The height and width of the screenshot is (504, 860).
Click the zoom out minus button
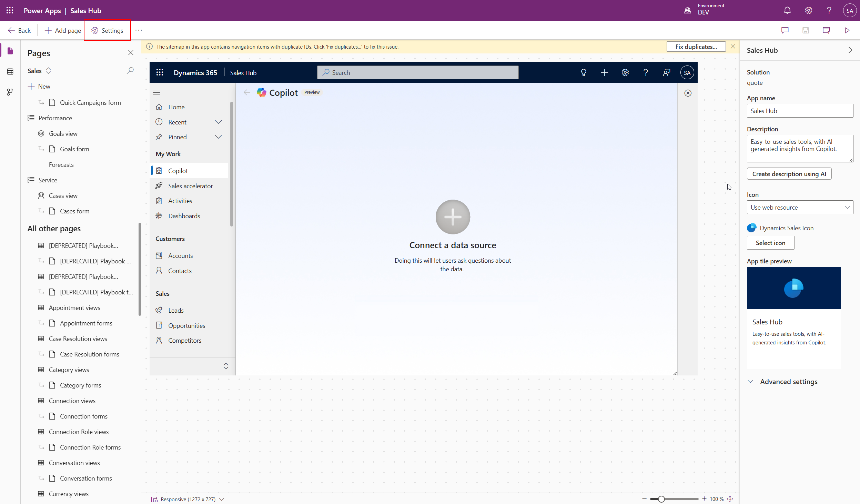tap(644, 499)
